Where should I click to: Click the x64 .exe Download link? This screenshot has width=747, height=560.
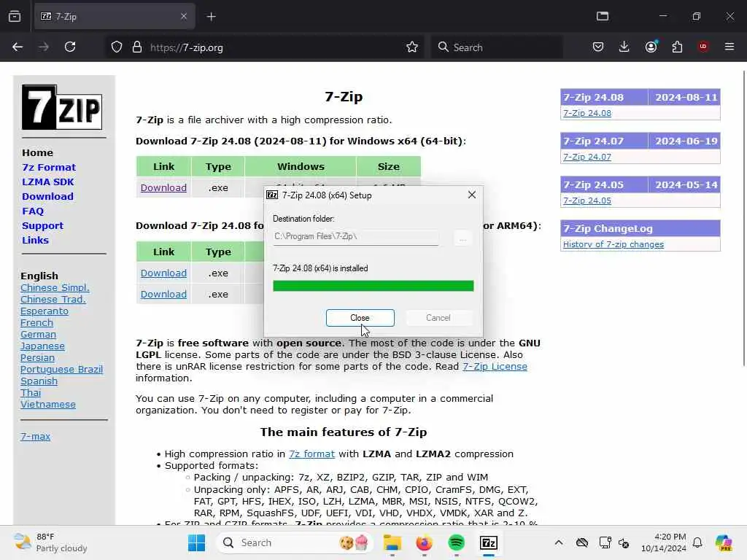(x=163, y=187)
